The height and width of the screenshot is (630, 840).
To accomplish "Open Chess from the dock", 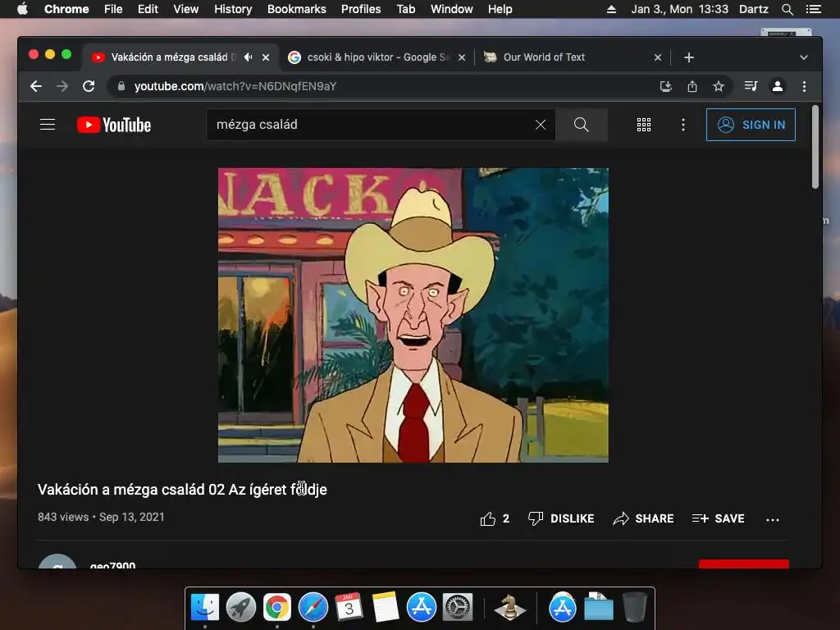I will point(509,608).
